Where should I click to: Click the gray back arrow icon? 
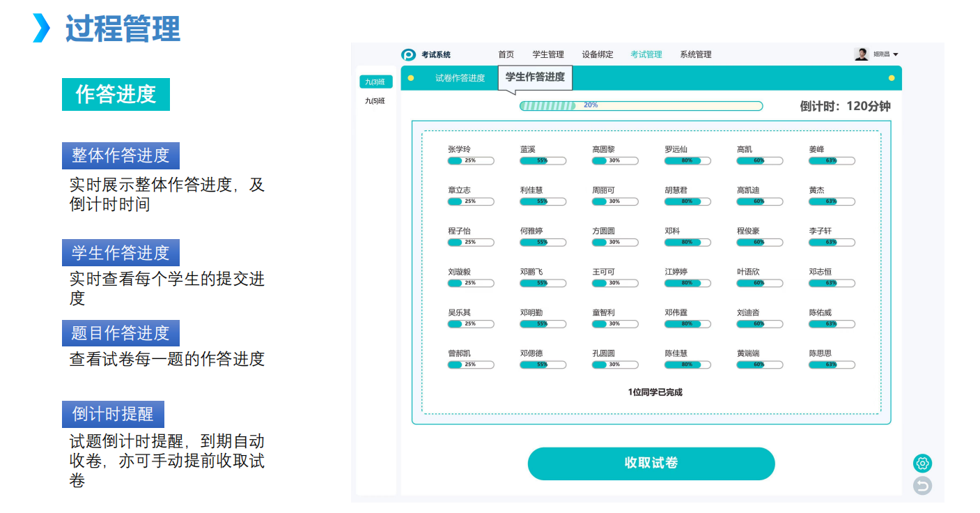[922, 486]
